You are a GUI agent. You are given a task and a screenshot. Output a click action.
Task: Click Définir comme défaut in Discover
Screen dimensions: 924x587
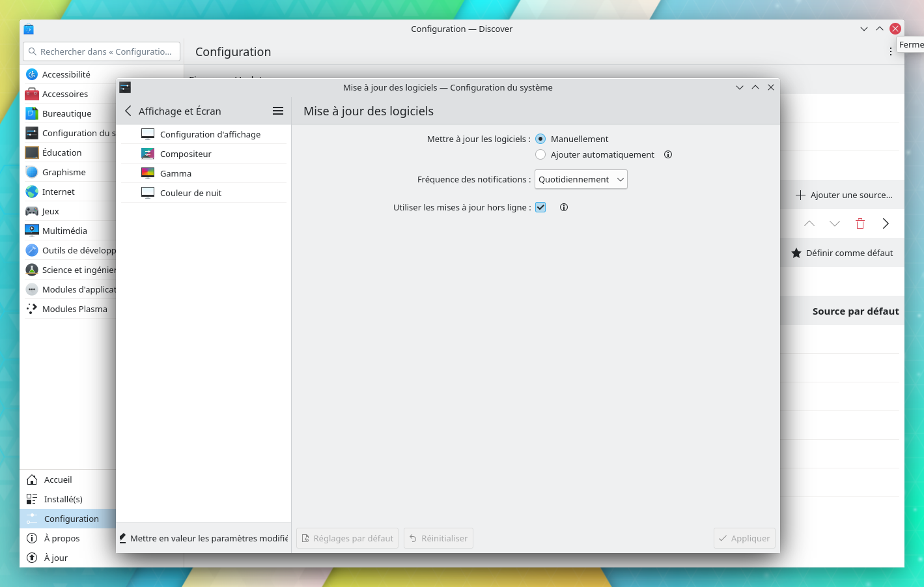(x=842, y=253)
